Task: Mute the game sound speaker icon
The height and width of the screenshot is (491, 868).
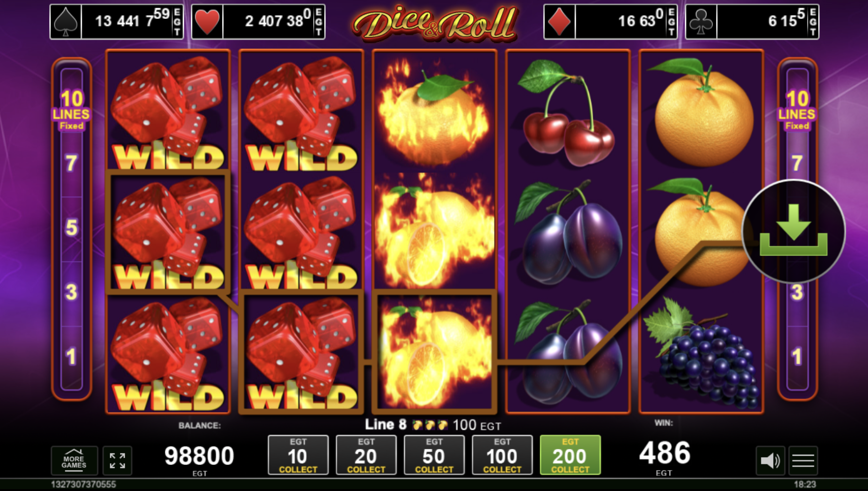Action: (770, 460)
